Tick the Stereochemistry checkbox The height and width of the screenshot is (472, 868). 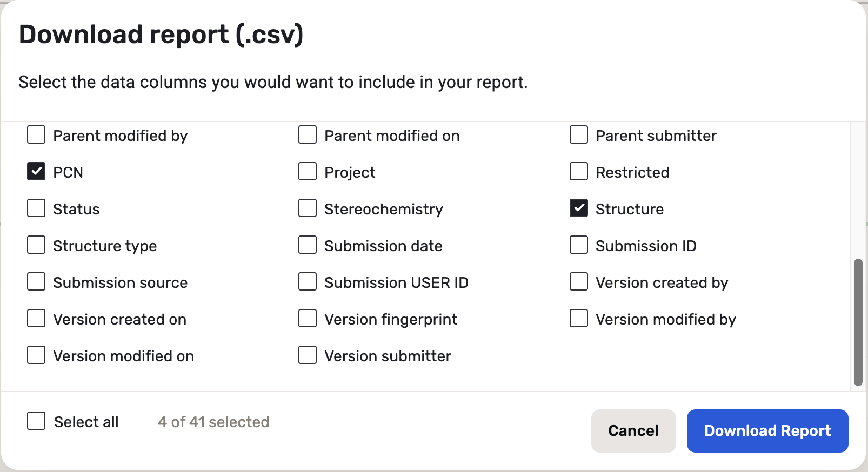(308, 208)
